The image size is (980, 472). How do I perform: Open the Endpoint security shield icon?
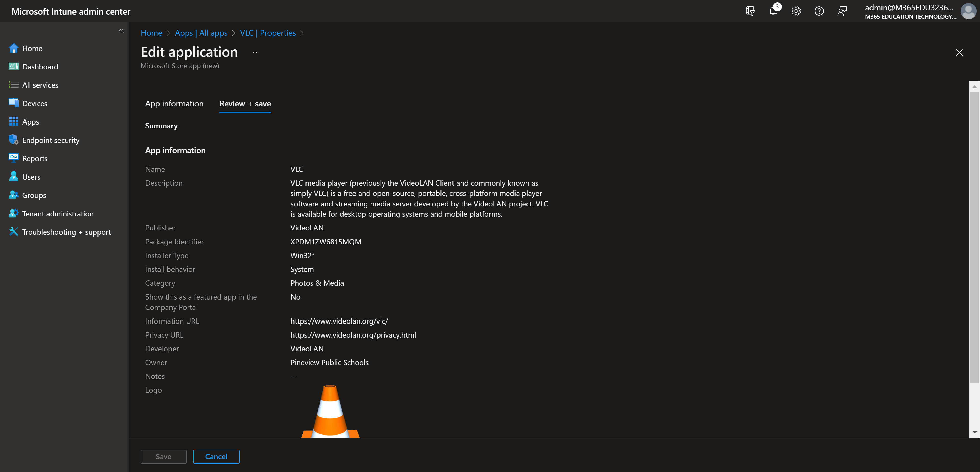point(14,140)
